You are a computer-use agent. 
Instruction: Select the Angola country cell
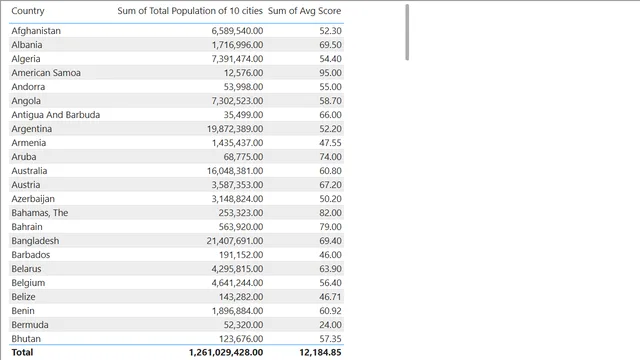pos(26,101)
